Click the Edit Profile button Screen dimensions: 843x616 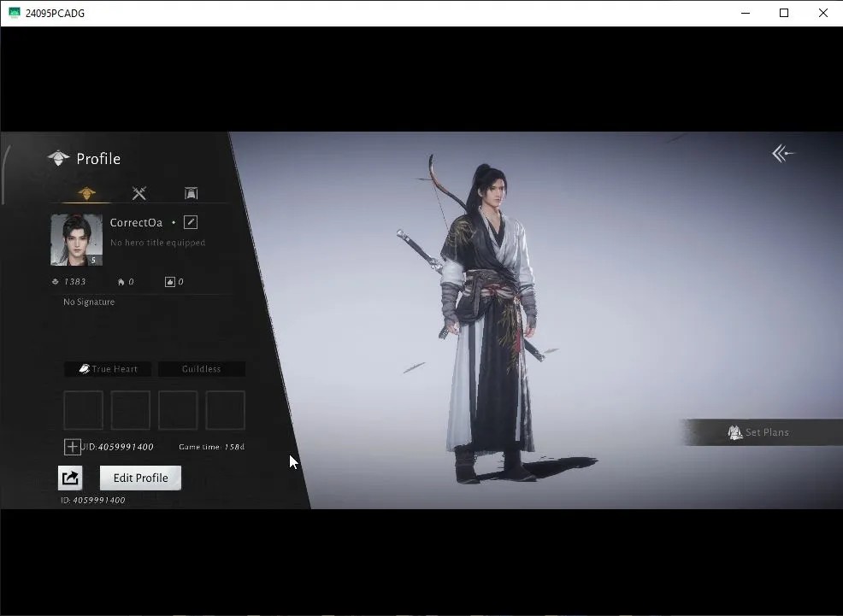click(x=140, y=478)
